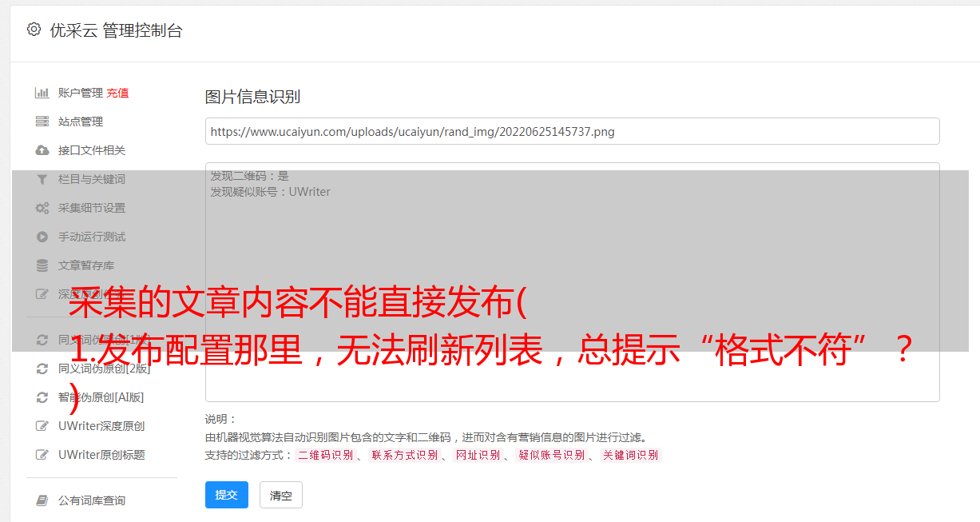Click the edit icon beside UWriter深度原创
980x522 pixels.
42,426
